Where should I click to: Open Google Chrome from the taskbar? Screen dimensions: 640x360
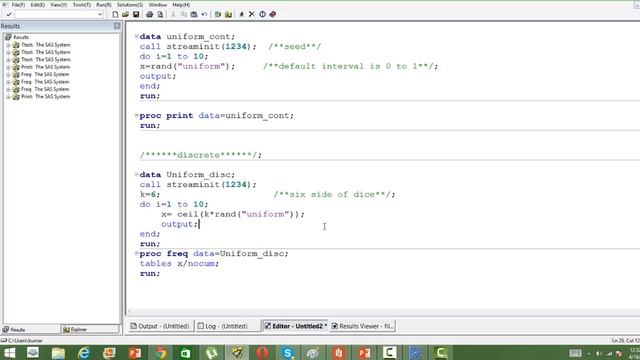[160, 353]
